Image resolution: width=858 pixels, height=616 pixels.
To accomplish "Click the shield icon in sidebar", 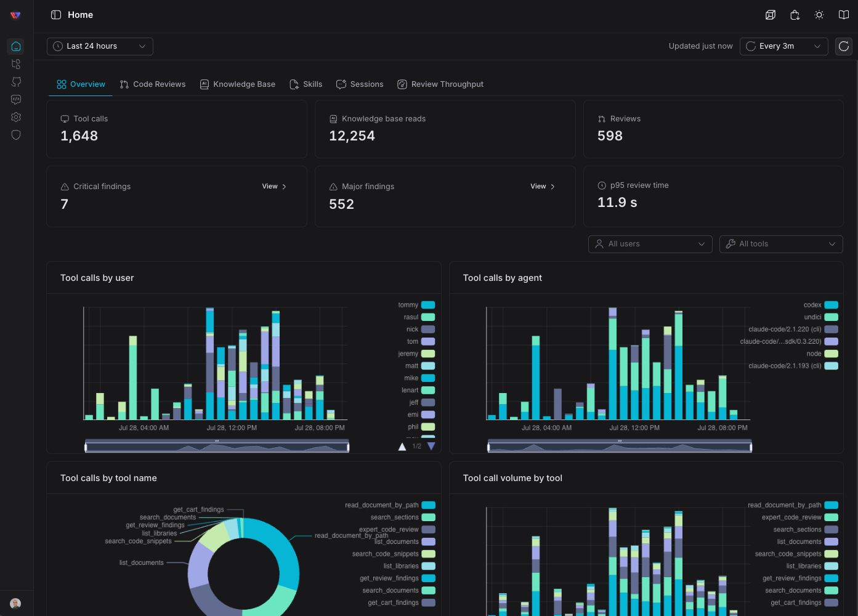I will pyautogui.click(x=16, y=135).
